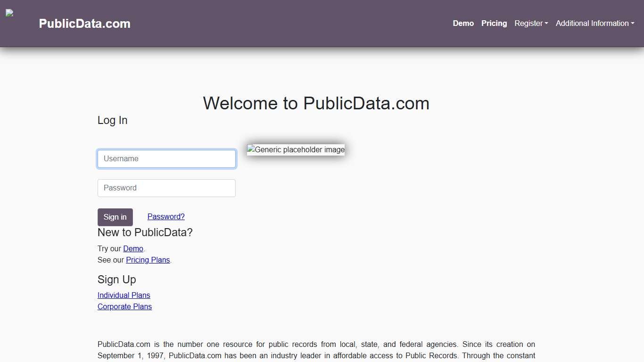Screen dimensions: 644x362
Task: Click the PublicData.com logo
Action: click(84, 24)
